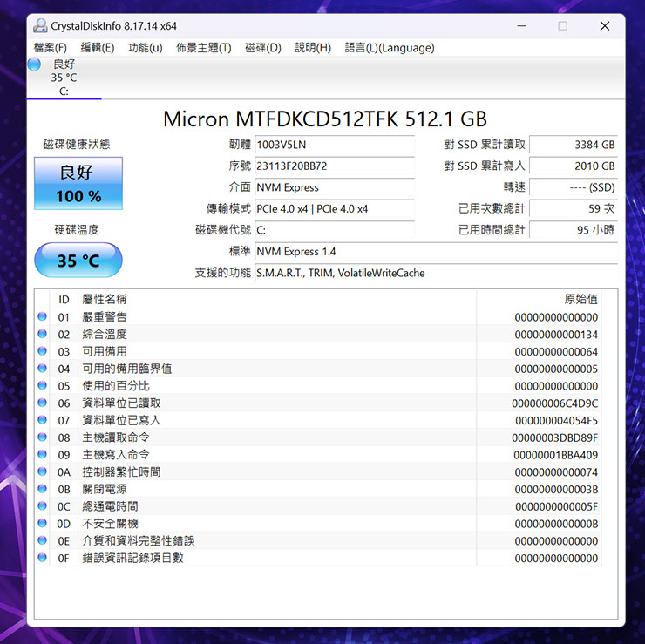Viewport: 645px width, 644px height.
Task: Select the 嚴重警告 attribute name
Action: [x=105, y=317]
